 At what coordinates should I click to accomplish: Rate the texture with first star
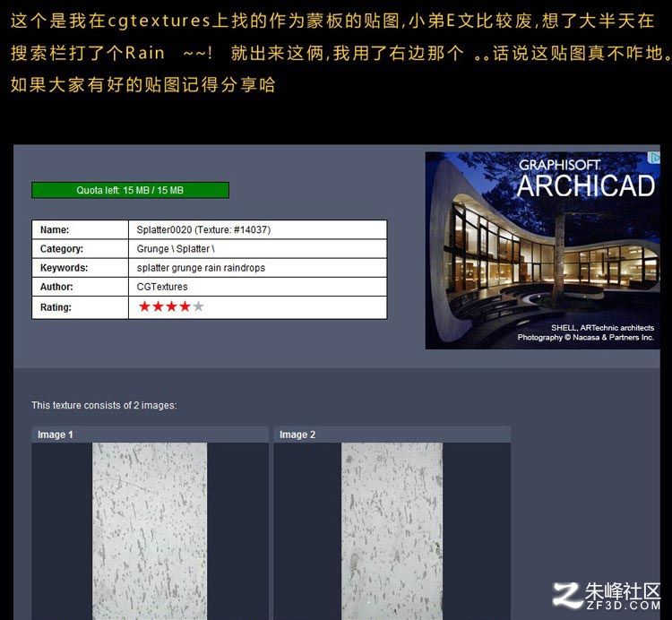click(144, 306)
